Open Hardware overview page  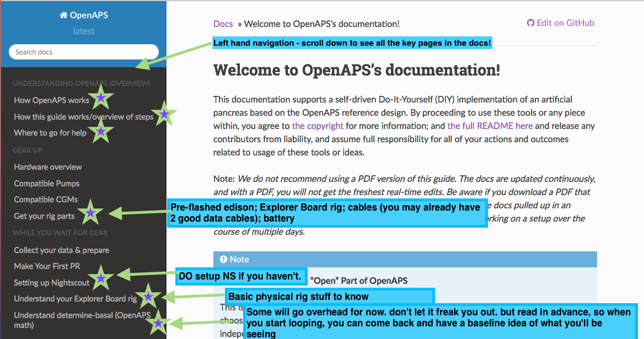point(47,167)
